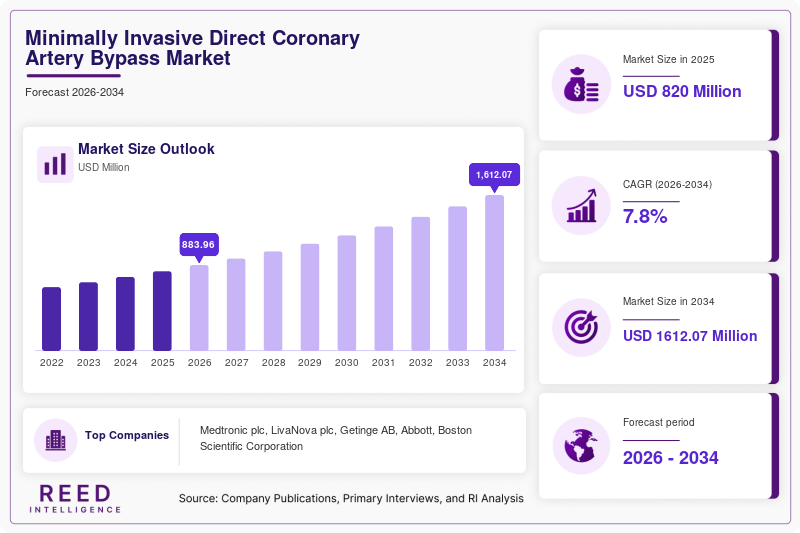800x533 pixels.
Task: Select the 2023 bar in the chart
Action: 88,316
